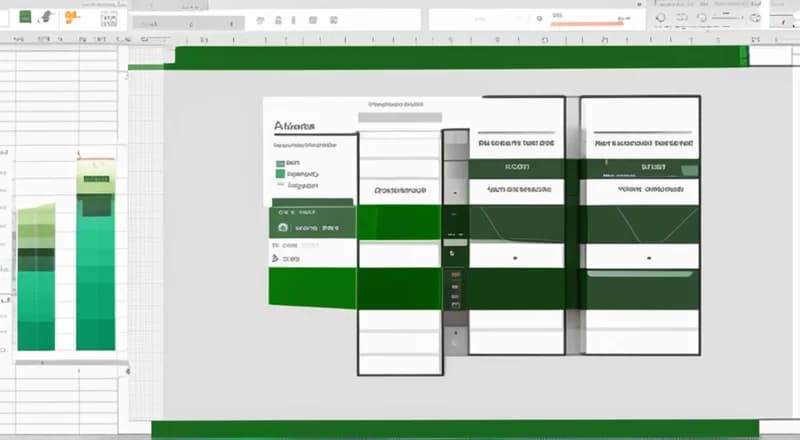Click the first icon in the center toolbar group
This screenshot has width=800, height=440.
tap(260, 18)
